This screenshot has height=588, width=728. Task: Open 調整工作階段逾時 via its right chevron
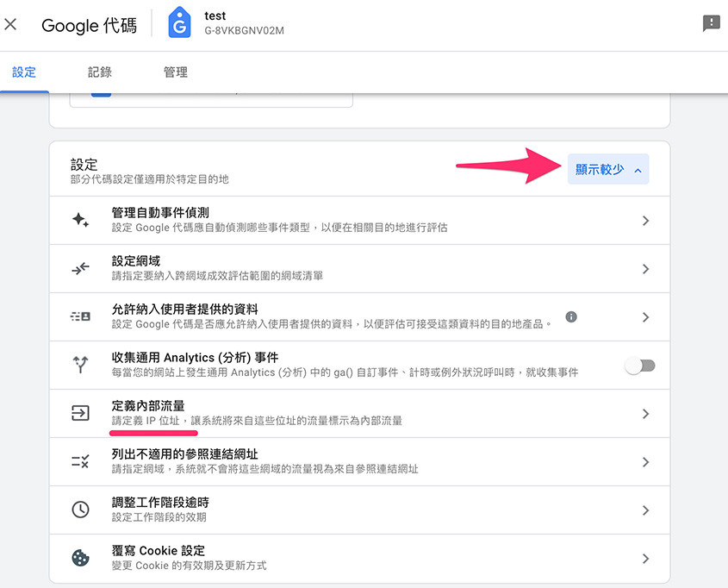[645, 510]
